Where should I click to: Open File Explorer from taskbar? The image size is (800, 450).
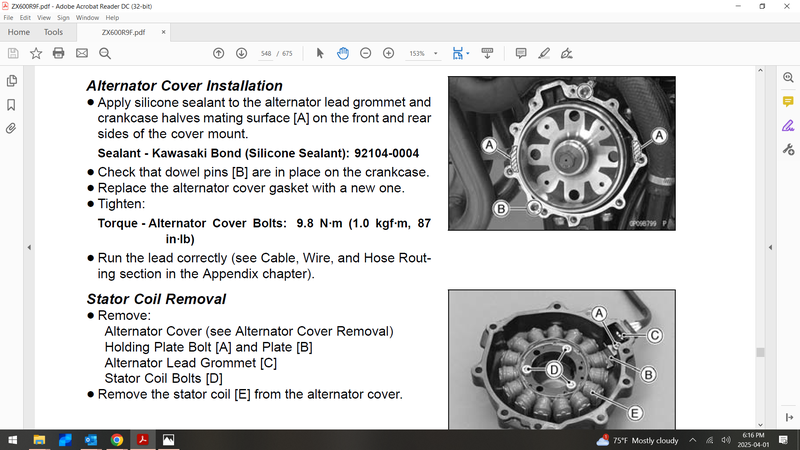[x=39, y=440]
